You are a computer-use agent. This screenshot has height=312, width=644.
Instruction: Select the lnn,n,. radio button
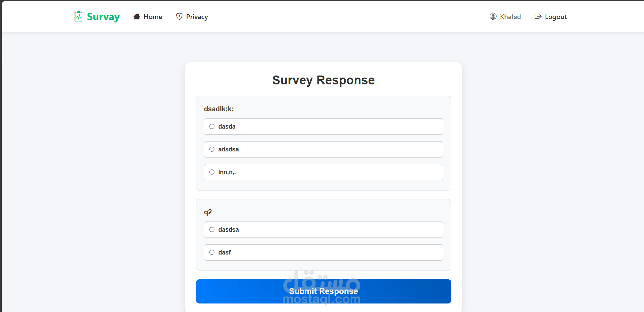click(212, 172)
